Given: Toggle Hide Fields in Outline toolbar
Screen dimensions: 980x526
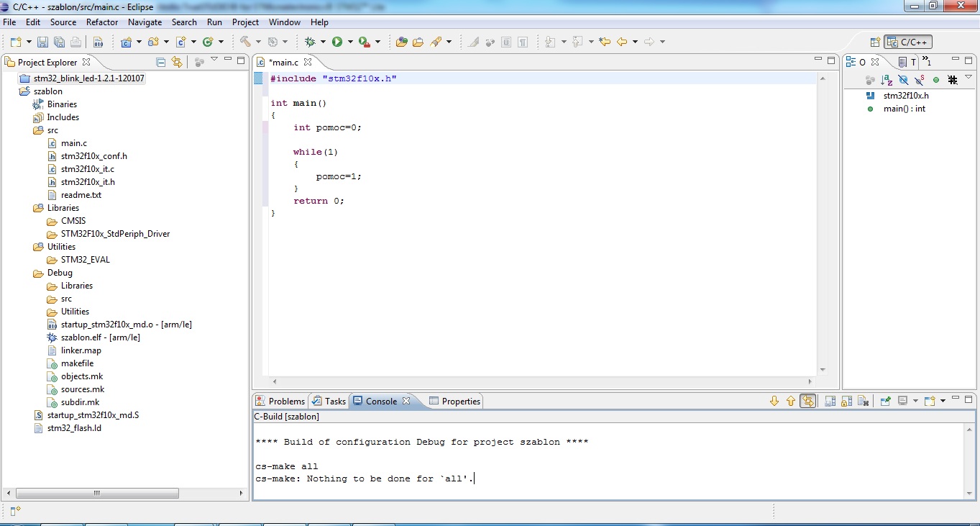Looking at the screenshot, I should [x=903, y=80].
